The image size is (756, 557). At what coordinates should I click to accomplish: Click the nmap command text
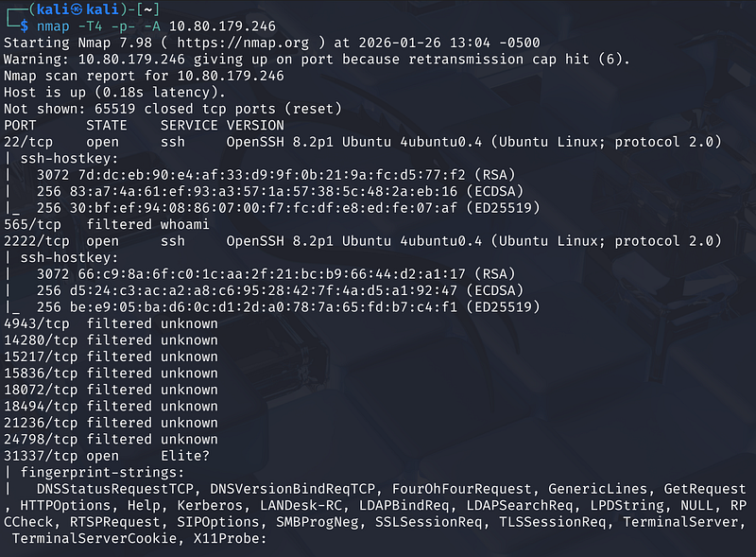(x=53, y=26)
